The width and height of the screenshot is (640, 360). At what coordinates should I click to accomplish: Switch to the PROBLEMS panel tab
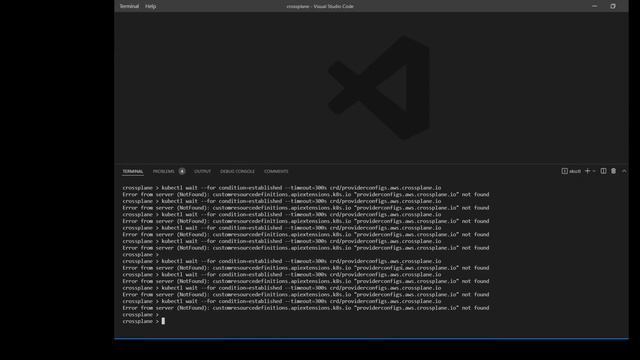pyautogui.click(x=164, y=171)
